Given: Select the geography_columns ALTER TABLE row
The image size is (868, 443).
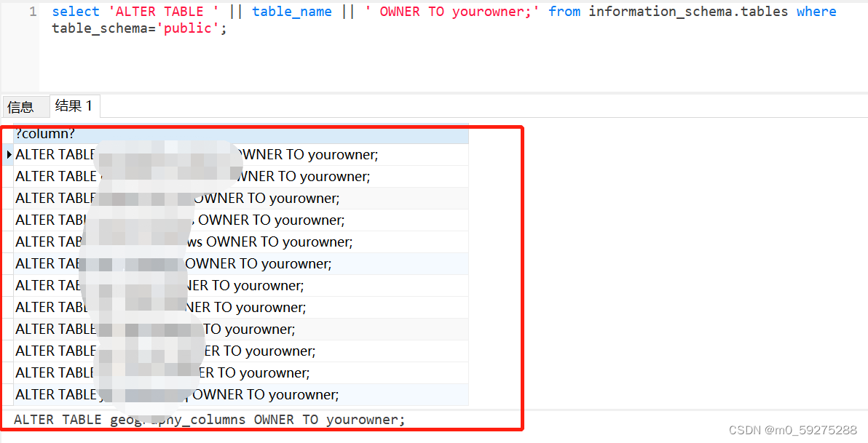Looking at the screenshot, I should 218,419.
